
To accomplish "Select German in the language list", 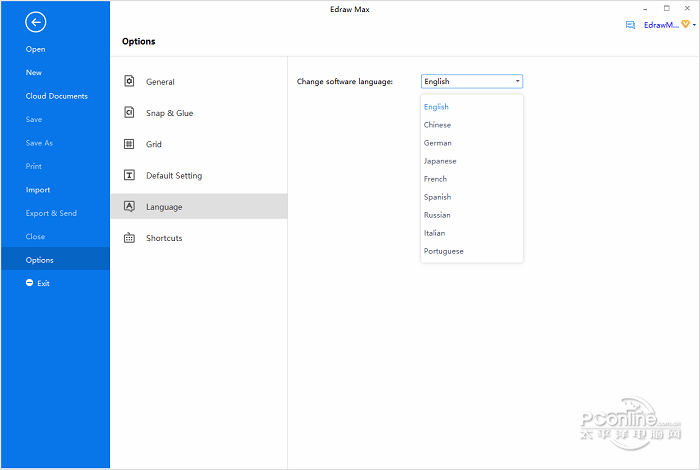I will [437, 143].
